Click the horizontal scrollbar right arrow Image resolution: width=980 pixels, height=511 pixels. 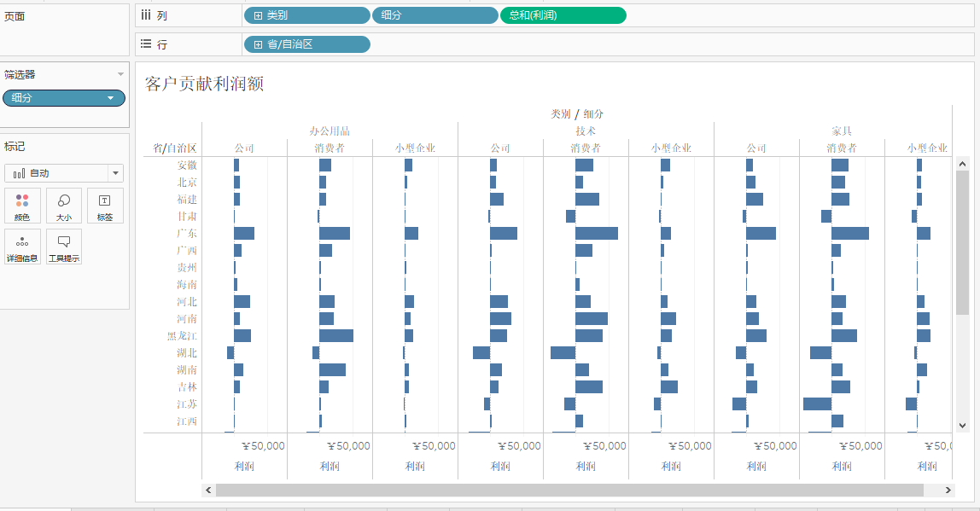[948, 490]
